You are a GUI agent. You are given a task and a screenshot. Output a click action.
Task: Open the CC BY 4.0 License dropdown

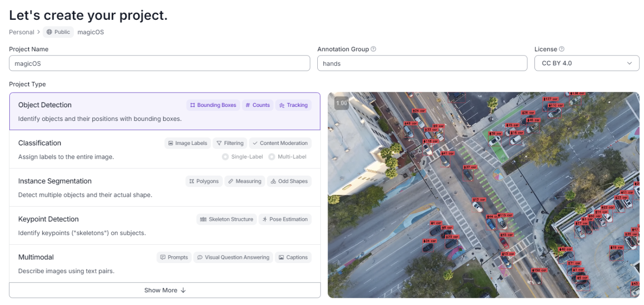[587, 63]
